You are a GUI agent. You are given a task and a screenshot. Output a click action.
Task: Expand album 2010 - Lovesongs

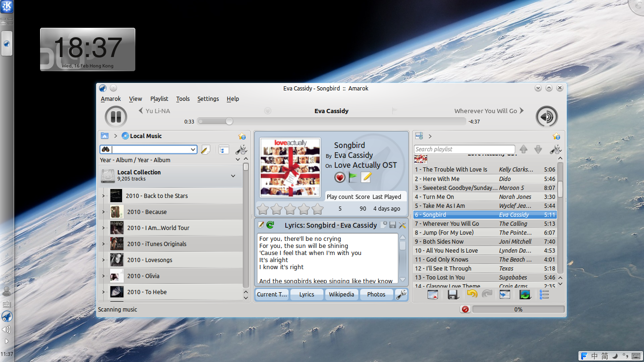pyautogui.click(x=103, y=260)
